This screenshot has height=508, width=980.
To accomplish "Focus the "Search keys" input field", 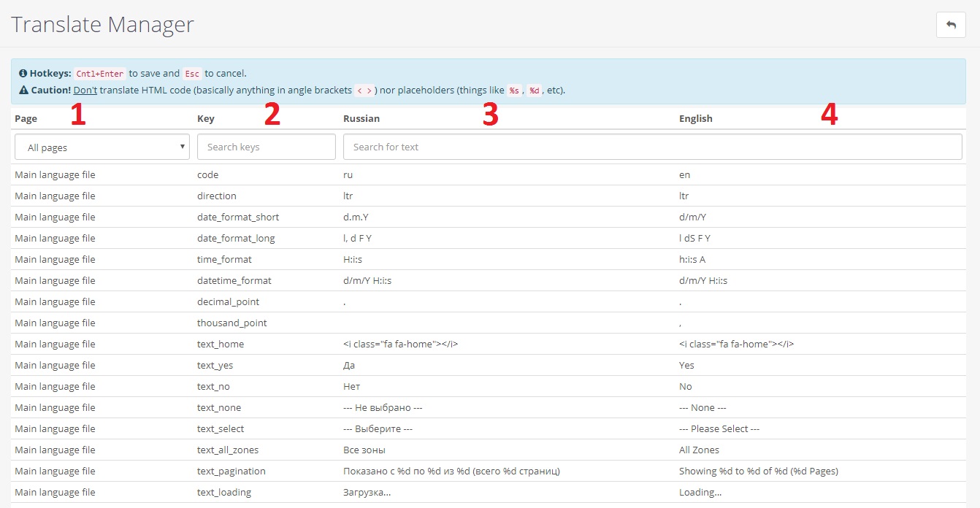I will point(267,147).
